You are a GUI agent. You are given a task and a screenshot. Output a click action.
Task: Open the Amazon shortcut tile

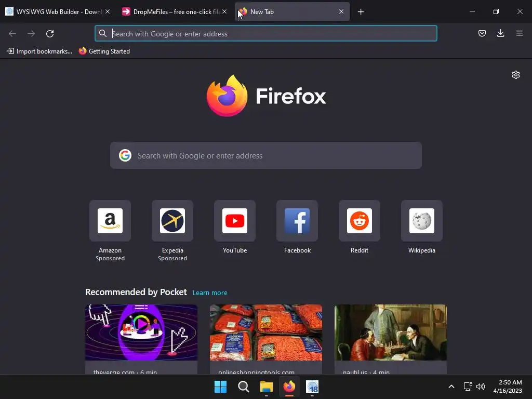point(110,221)
